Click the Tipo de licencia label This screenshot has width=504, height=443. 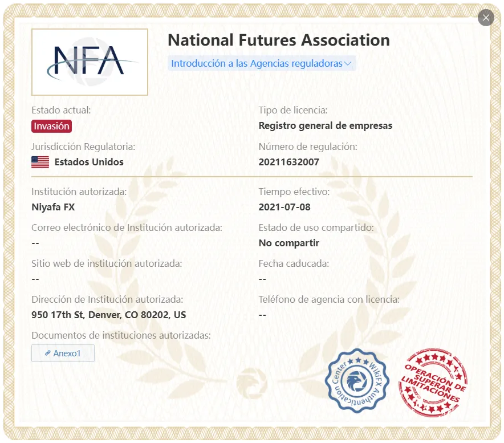[293, 110]
